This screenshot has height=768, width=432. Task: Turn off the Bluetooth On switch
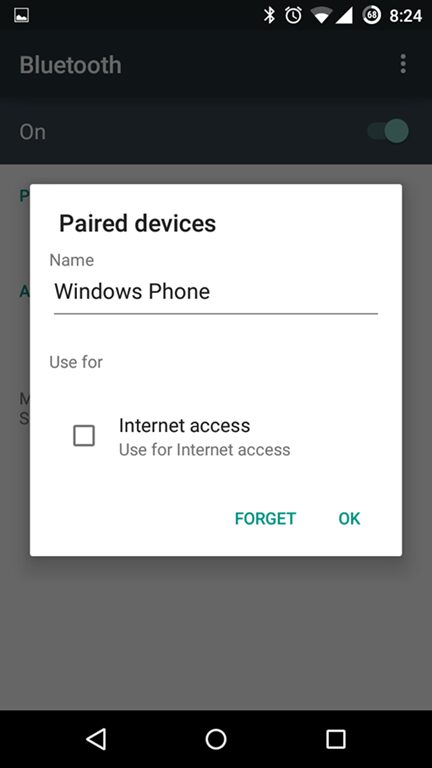388,131
